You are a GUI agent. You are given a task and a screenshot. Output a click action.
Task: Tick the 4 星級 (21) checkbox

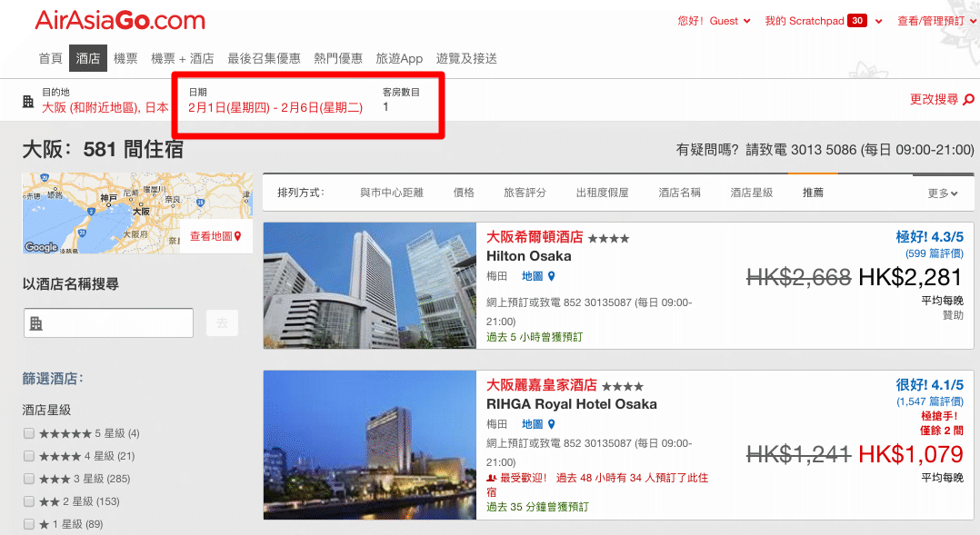click(29, 456)
